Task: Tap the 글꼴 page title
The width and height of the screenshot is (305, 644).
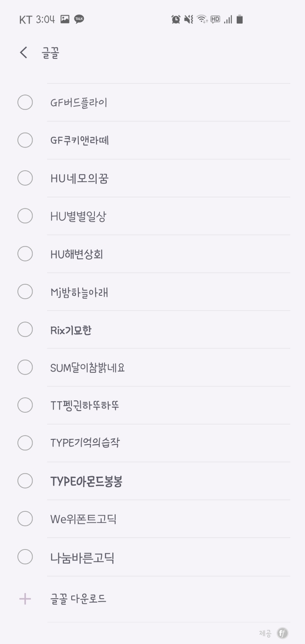Action: (50, 53)
